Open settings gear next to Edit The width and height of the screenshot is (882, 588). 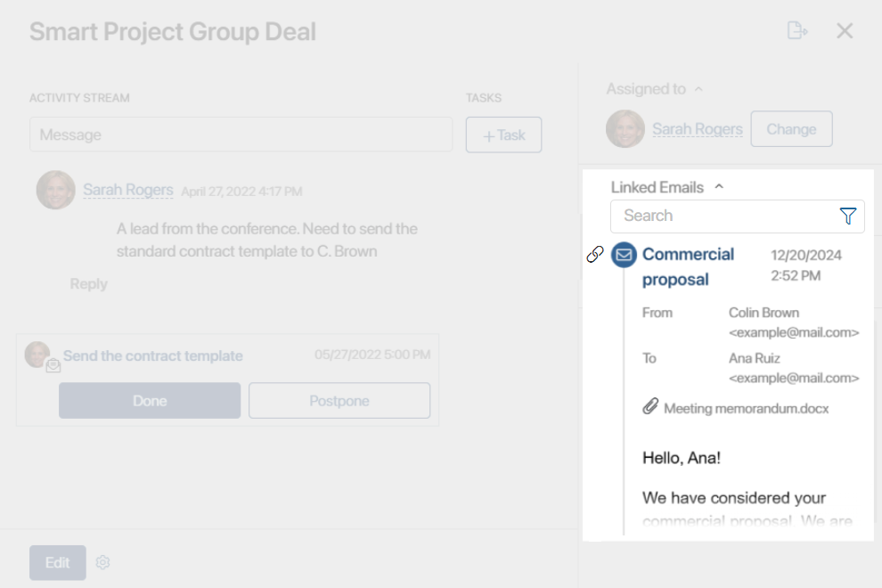(x=102, y=562)
